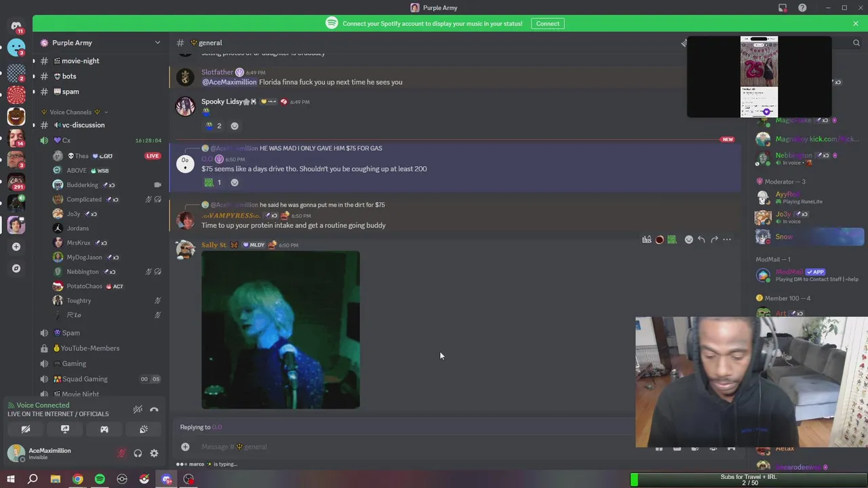Turn on camera in voice panel
868x488 pixels.
point(26,429)
